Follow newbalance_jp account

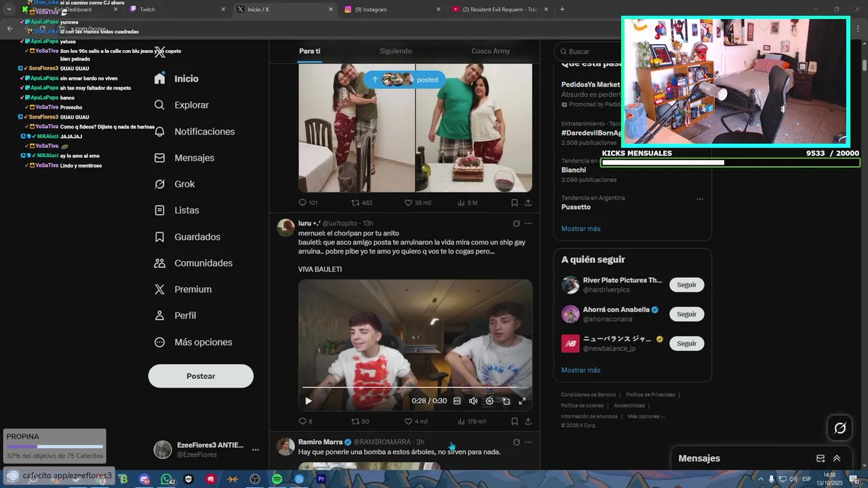tap(686, 344)
